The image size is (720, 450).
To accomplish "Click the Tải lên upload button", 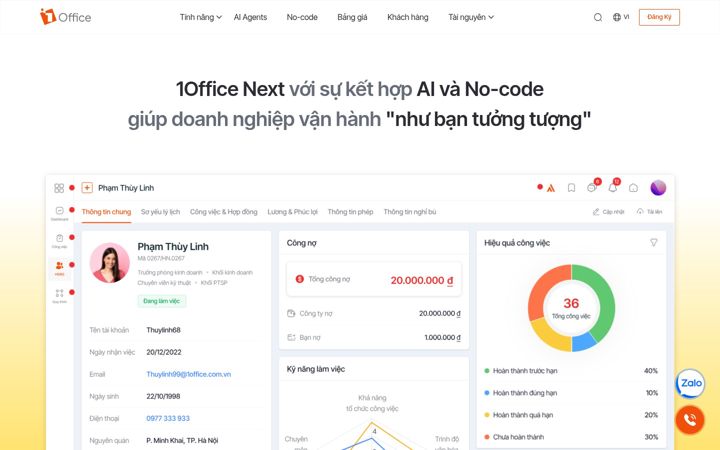I will (x=649, y=212).
